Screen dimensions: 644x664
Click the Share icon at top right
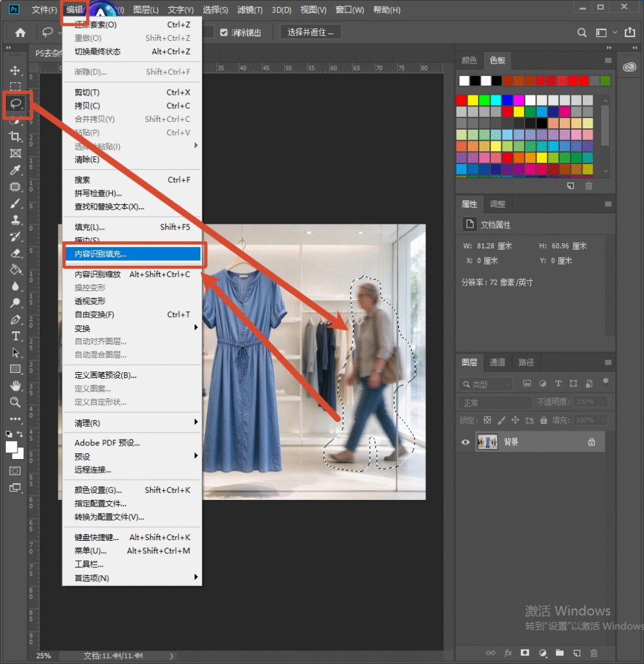point(630,32)
